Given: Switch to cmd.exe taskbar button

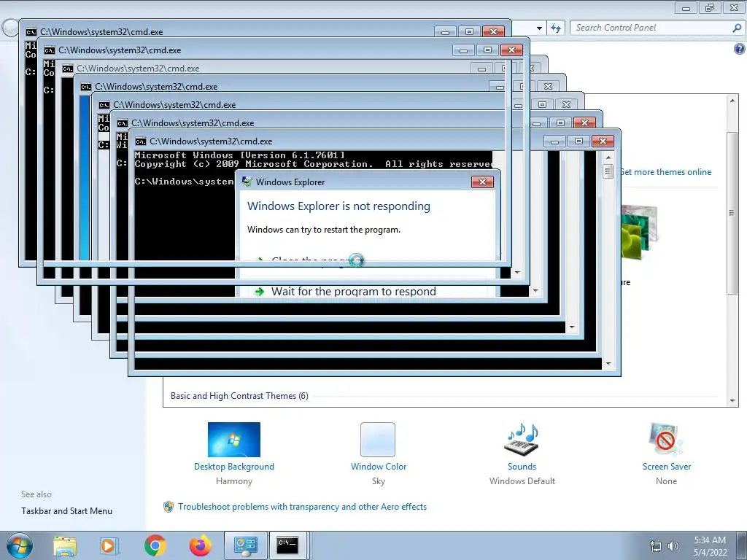Looking at the screenshot, I should coord(289,545).
